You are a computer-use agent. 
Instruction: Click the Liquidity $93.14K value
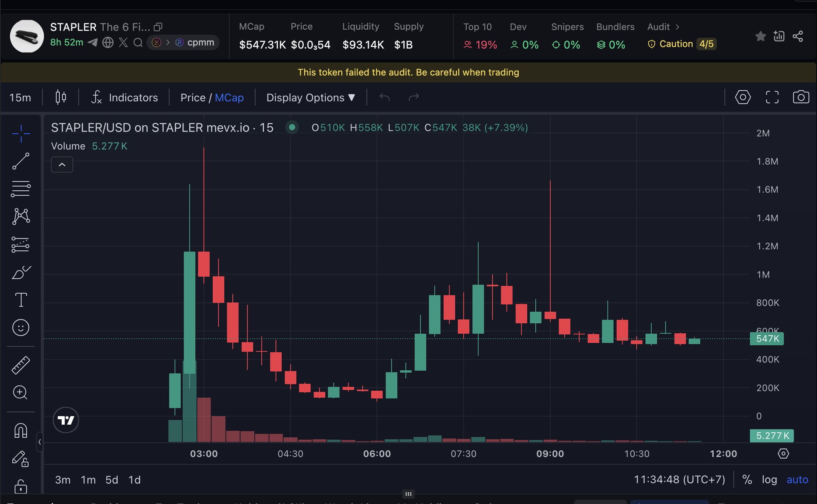(363, 45)
